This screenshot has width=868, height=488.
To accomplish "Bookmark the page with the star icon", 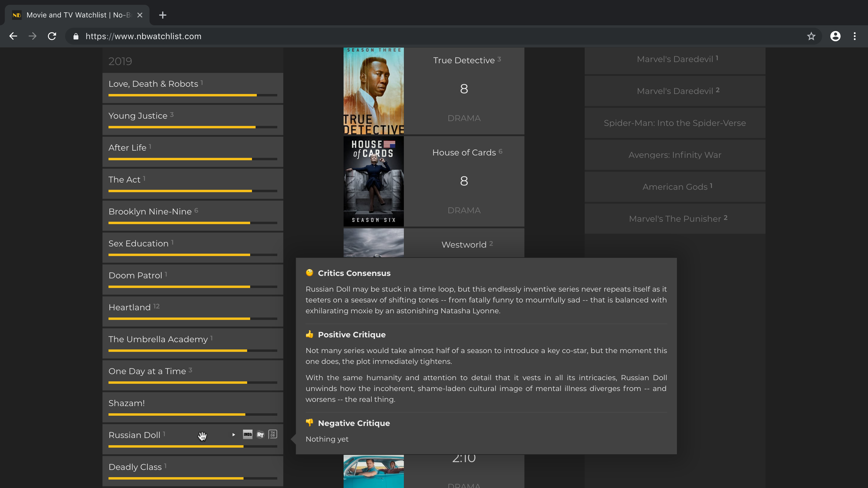I will click(x=811, y=36).
